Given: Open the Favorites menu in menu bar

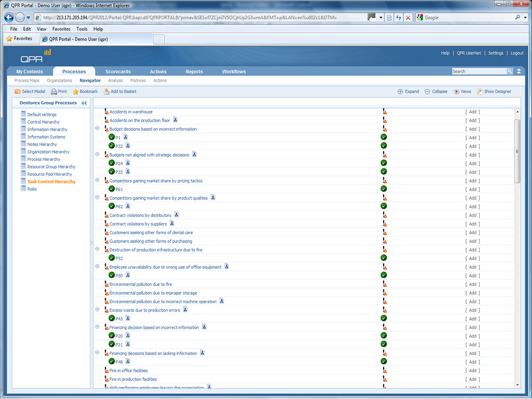Looking at the screenshot, I should click(61, 29).
